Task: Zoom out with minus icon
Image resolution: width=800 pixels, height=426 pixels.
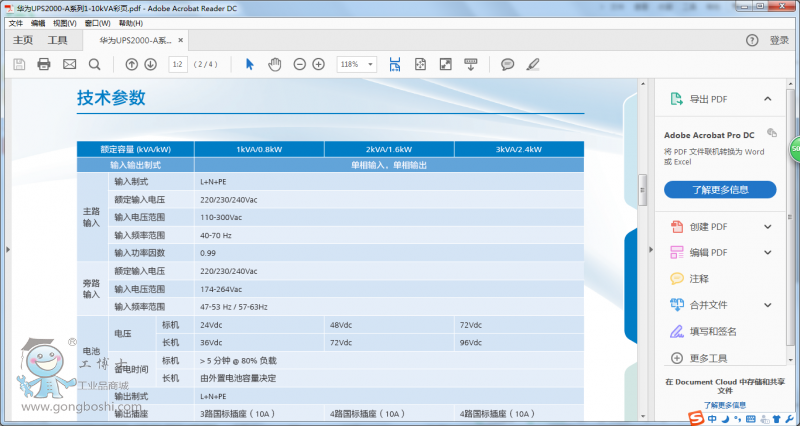Action: [300, 64]
